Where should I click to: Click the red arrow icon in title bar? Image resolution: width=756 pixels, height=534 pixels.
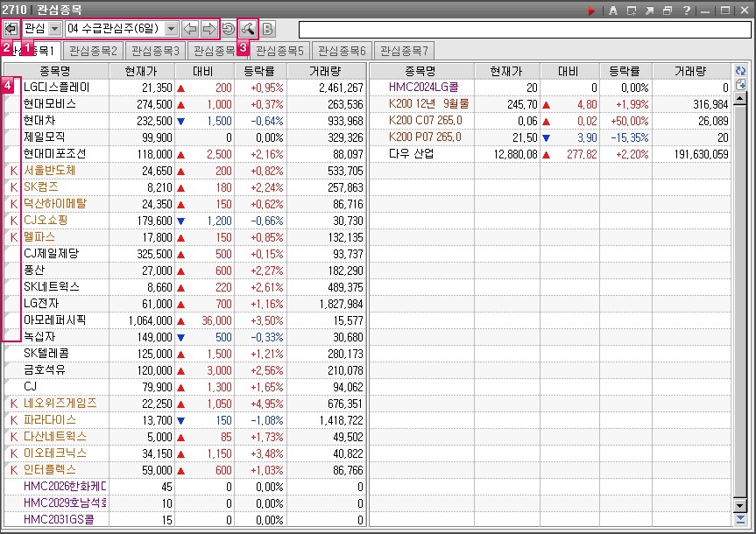point(591,11)
